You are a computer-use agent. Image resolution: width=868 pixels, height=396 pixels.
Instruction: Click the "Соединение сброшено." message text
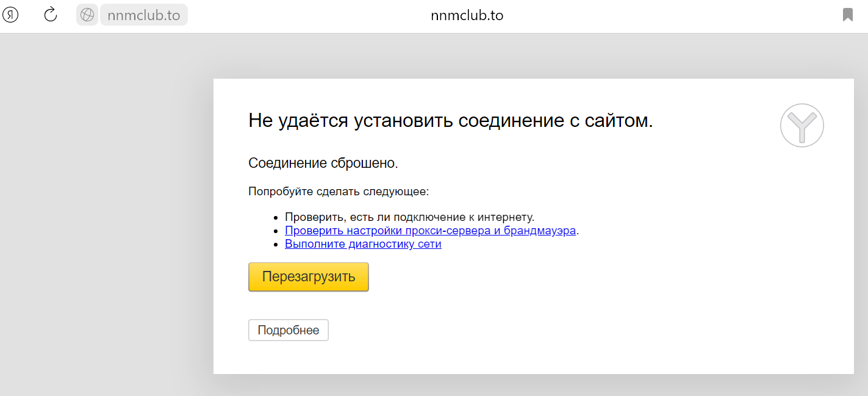click(x=323, y=164)
